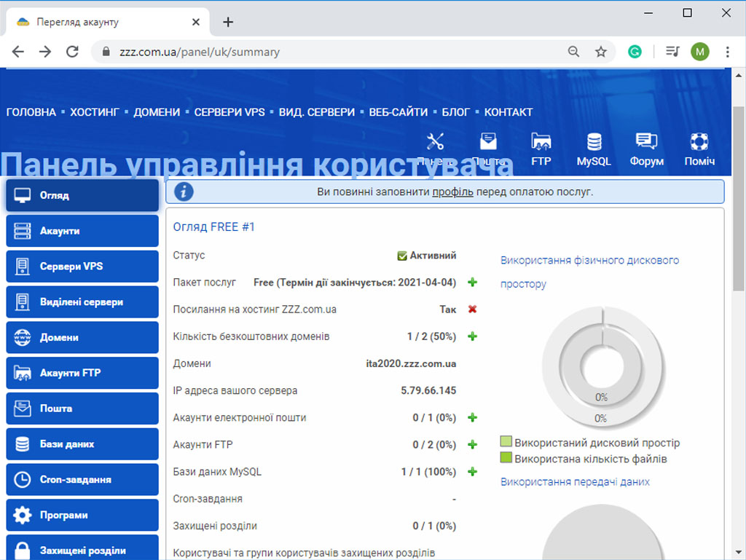Click the page vertical scrollbar thumb
Viewport: 746px width, 560px height.
(738, 199)
